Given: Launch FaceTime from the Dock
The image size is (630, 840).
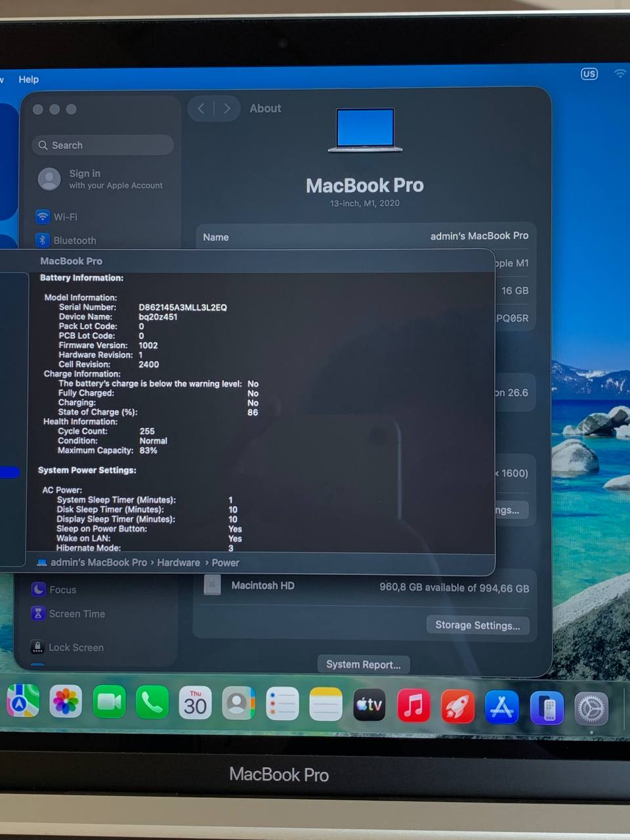Looking at the screenshot, I should pos(109,702).
